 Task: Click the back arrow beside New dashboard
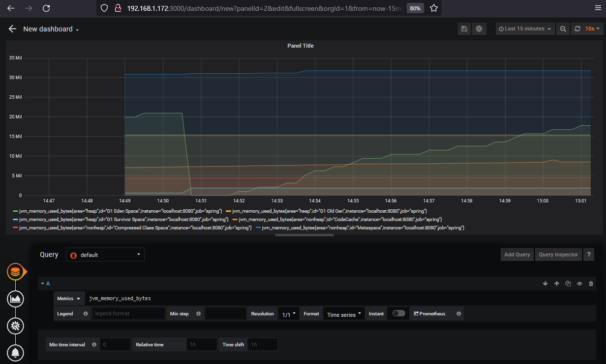(x=12, y=29)
